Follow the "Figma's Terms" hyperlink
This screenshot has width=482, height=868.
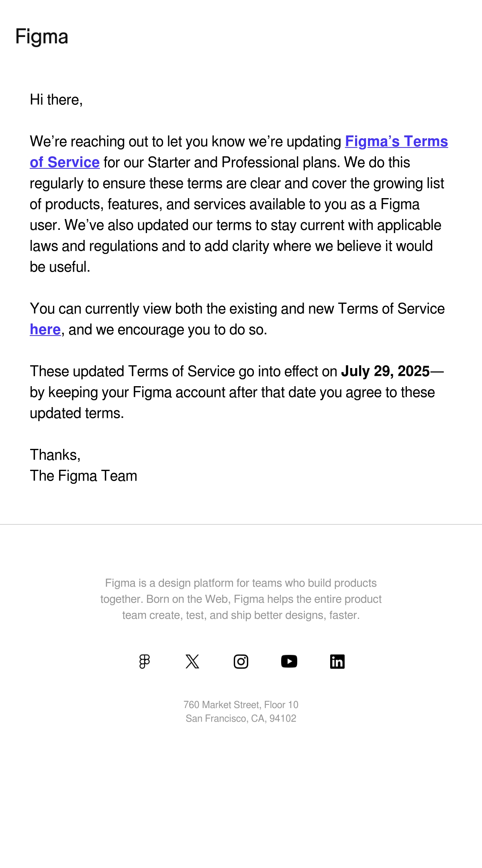[x=396, y=141]
